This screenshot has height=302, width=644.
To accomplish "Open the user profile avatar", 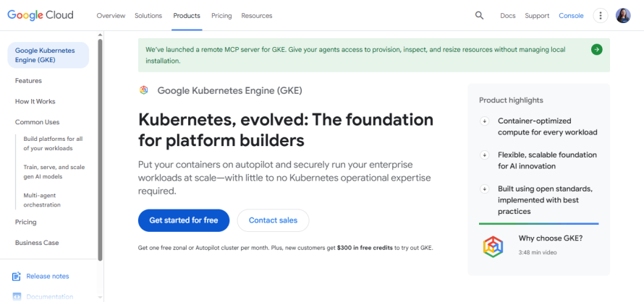I will 623,16.
